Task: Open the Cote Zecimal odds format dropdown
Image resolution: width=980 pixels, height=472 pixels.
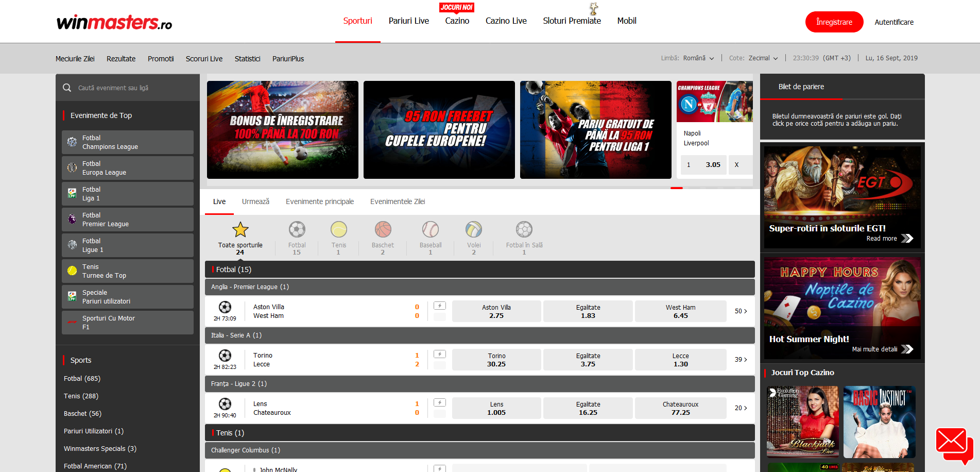Action: [x=763, y=58]
